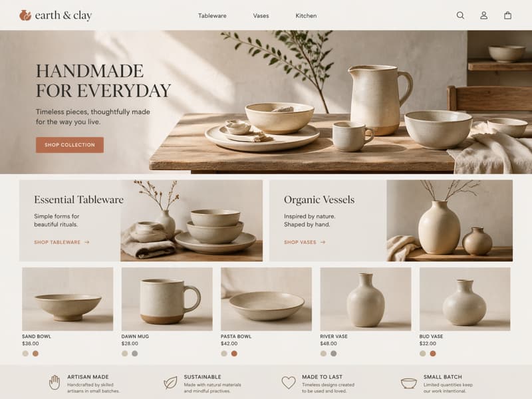Viewport: 532px width, 399px height.
Task: Click the Made to Last heart icon
Action: [x=289, y=382]
